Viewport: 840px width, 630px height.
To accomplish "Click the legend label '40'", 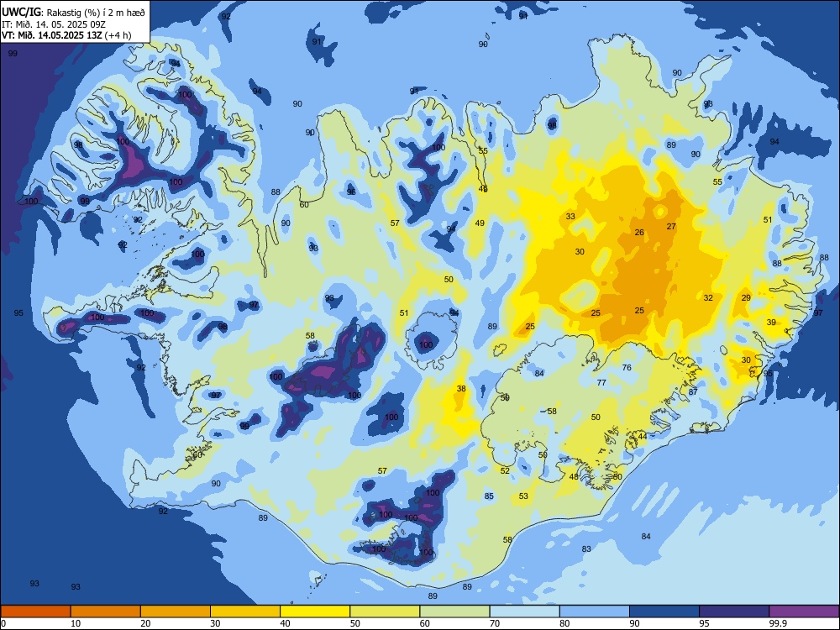I will pyautogui.click(x=286, y=623).
